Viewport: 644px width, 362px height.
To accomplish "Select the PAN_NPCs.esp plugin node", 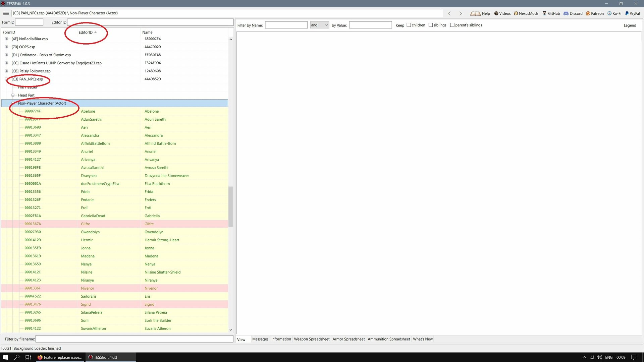I will point(27,79).
